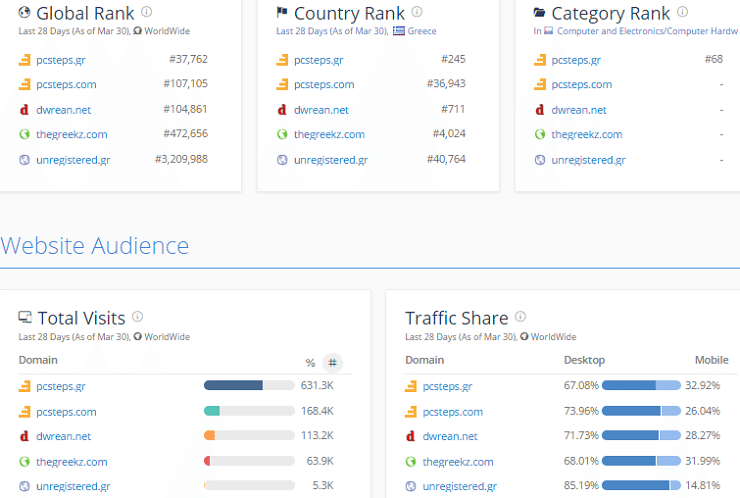This screenshot has width=740, height=498.
Task: Click mobile share value 31.99%
Action: click(x=702, y=461)
